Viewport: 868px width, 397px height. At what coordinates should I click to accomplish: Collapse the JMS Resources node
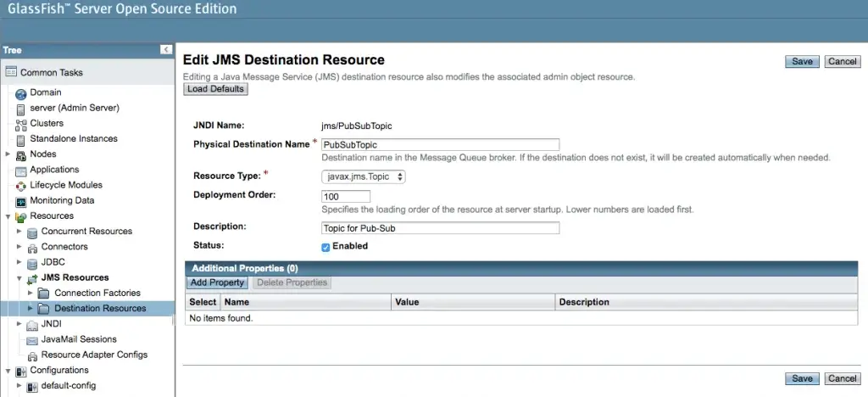point(19,278)
